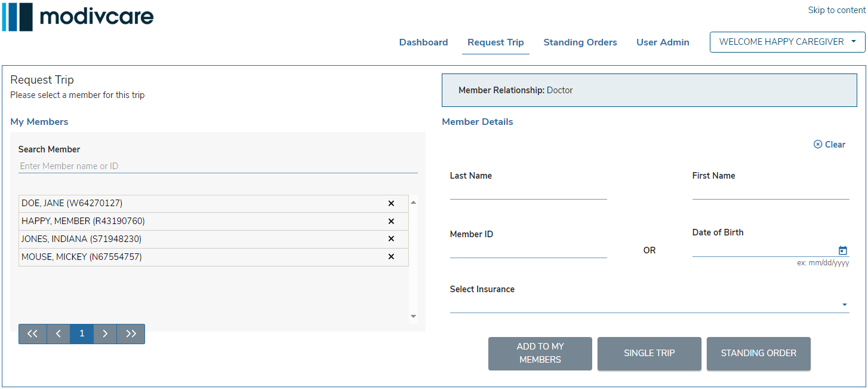Remove JONES, INDIANA from My Members

(391, 239)
